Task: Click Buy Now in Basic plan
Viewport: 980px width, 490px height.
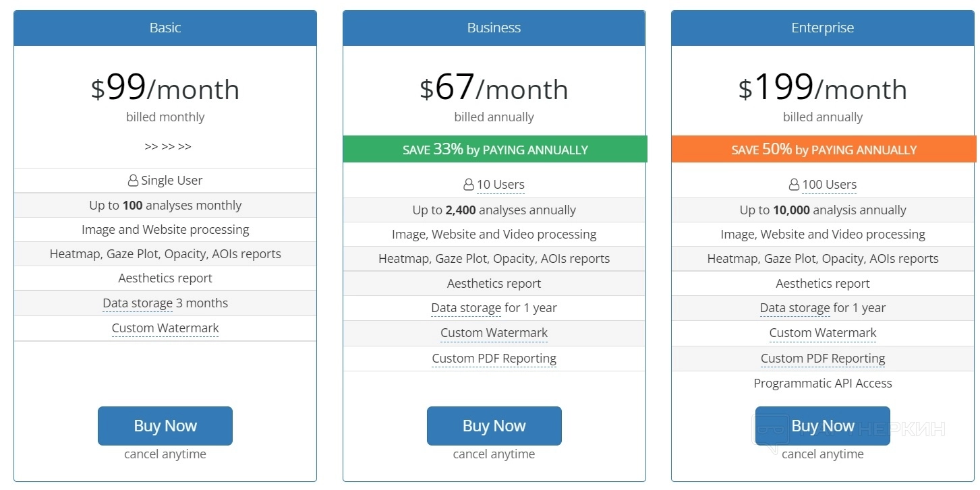Action: point(165,426)
